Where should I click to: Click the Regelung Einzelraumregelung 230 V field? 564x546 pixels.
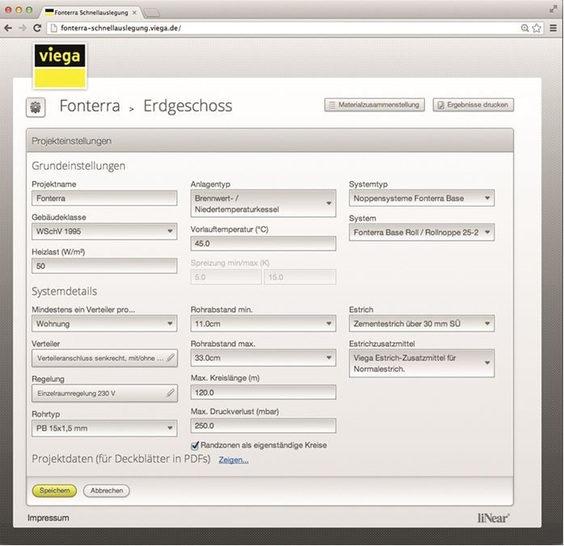[x=104, y=393]
